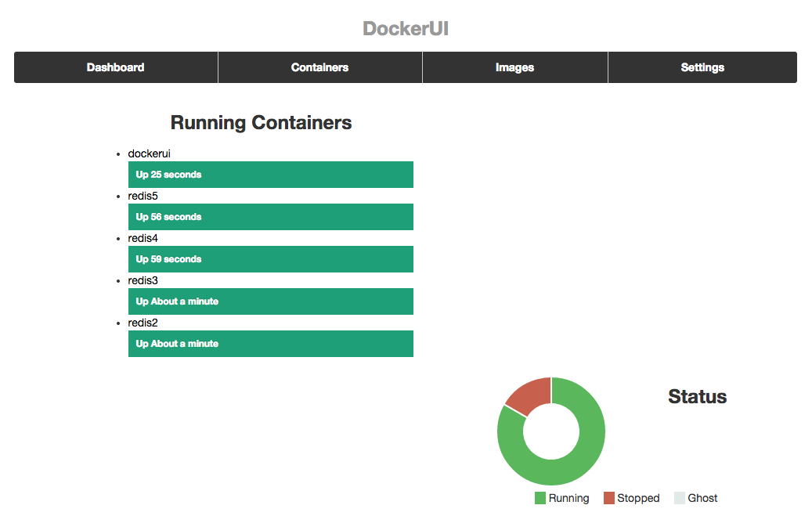The height and width of the screenshot is (516, 812).
Task: Click the red Stopped donut segment
Action: [531, 396]
